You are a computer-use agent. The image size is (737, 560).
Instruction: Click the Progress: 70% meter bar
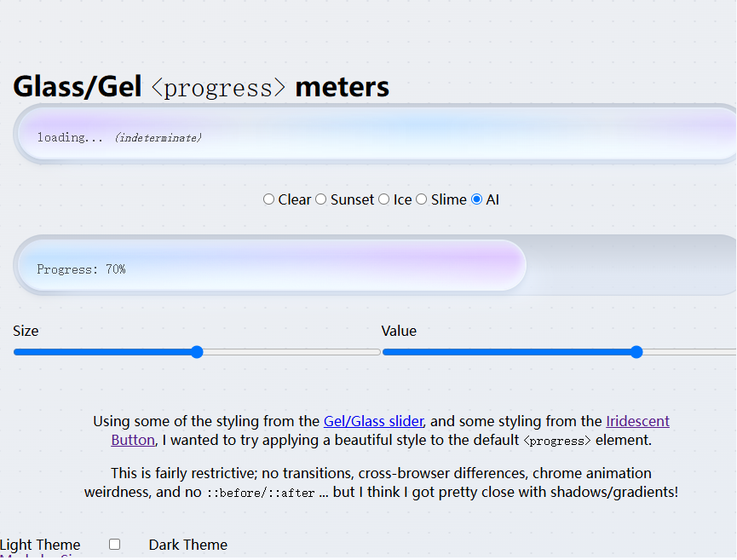coord(271,266)
